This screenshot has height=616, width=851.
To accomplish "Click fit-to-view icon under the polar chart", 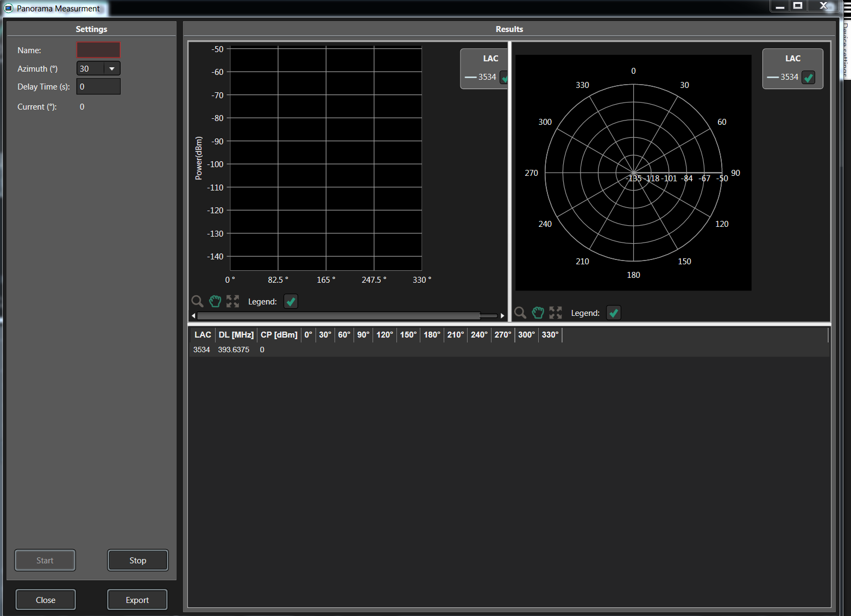I will (555, 313).
